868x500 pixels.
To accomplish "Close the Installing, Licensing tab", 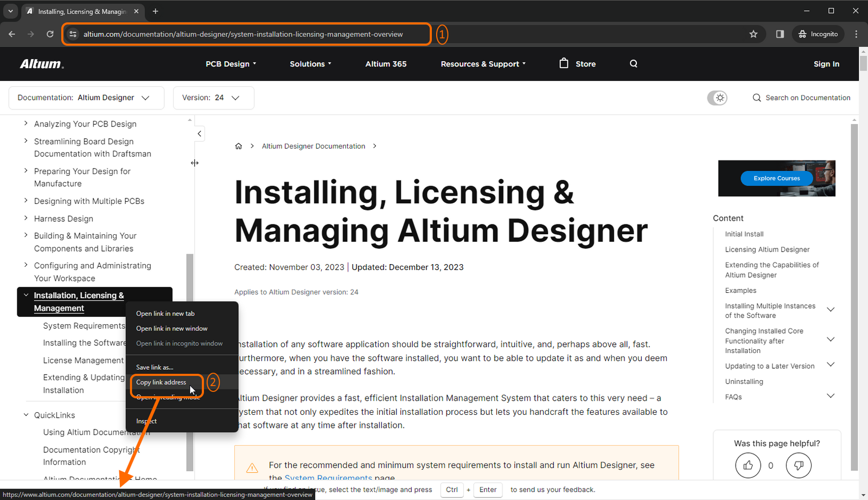I will (136, 11).
